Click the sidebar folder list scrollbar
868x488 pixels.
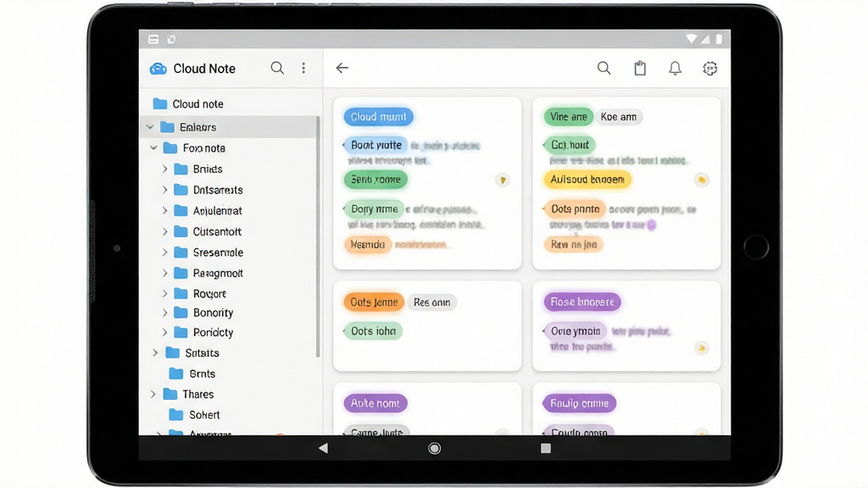click(318, 237)
